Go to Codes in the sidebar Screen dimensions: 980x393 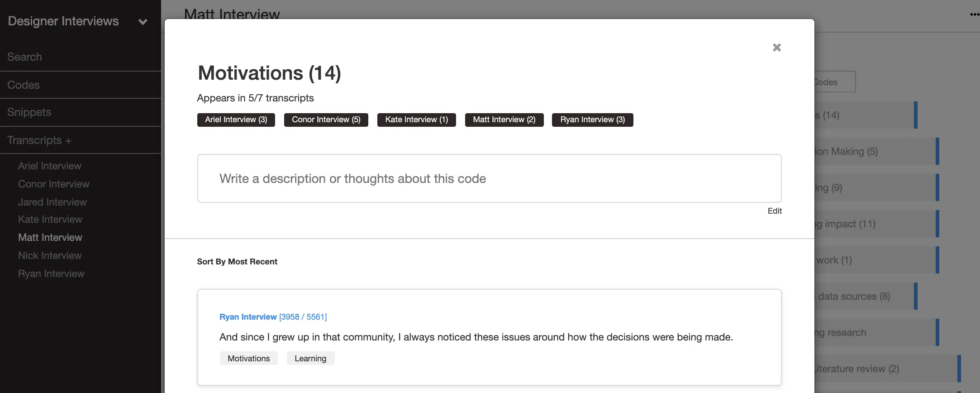pos(24,85)
